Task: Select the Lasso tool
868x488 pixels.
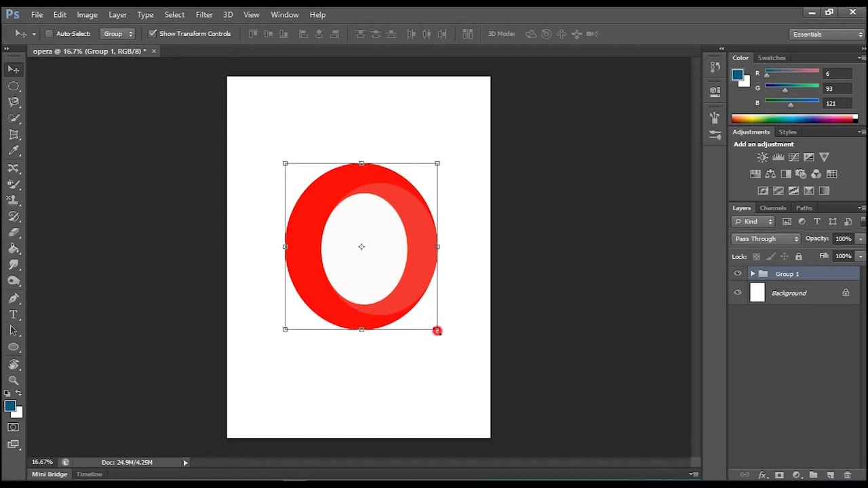Action: coord(14,102)
